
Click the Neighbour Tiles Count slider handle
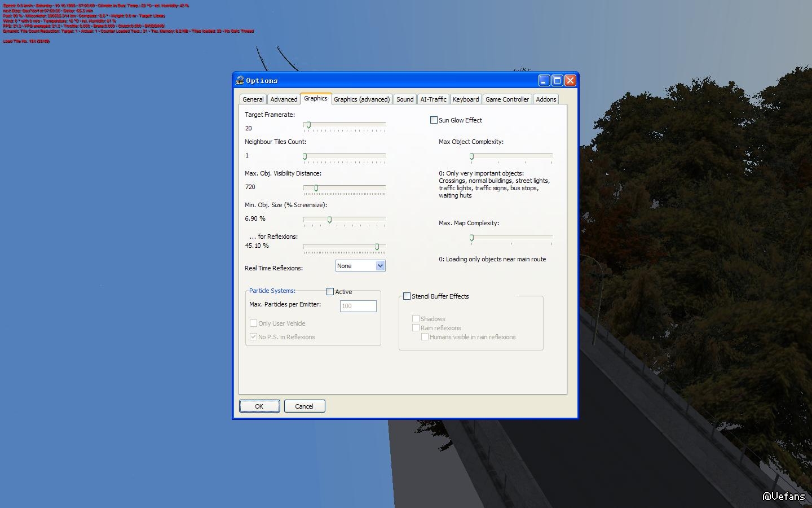[305, 156]
